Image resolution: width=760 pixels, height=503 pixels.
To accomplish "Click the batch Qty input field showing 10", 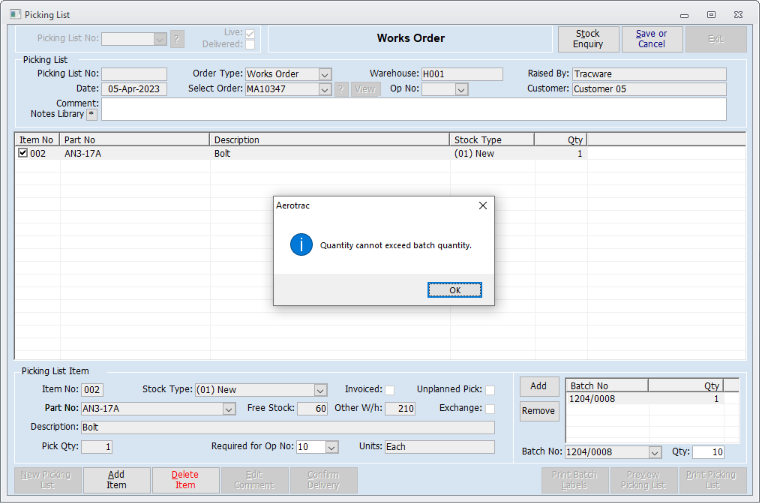I will 708,452.
